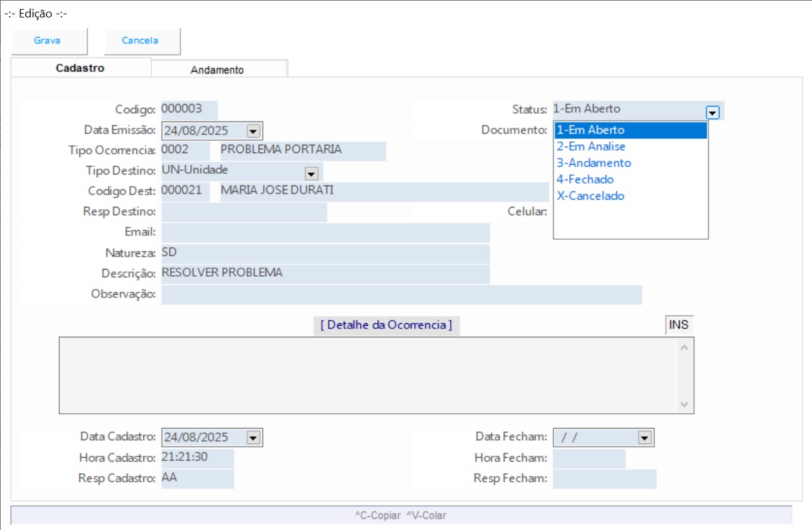Switch to the Andamento tab

pos(217,70)
